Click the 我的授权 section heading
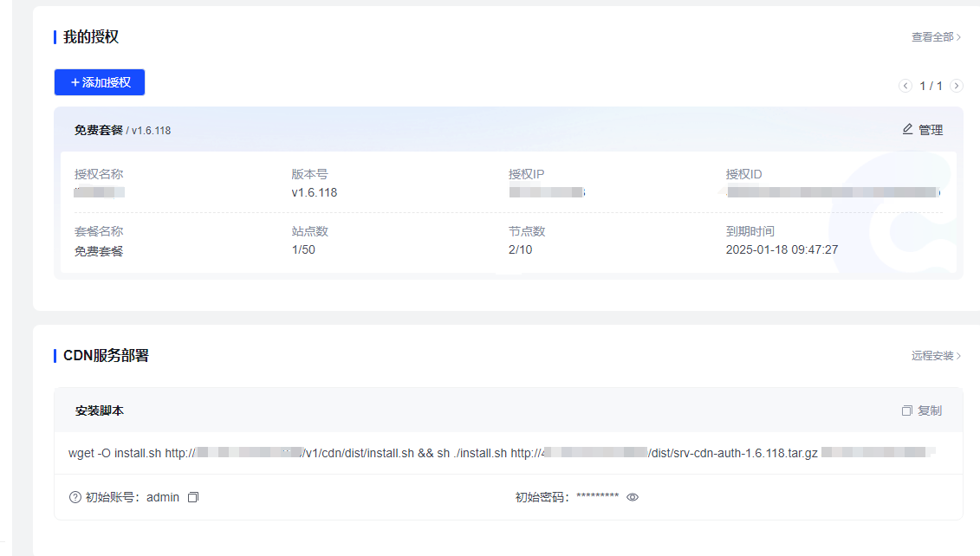The image size is (980, 556). [91, 37]
